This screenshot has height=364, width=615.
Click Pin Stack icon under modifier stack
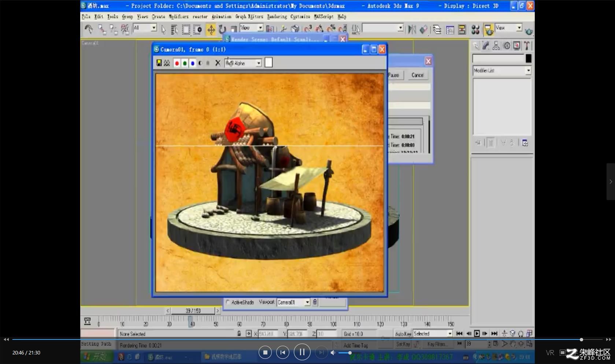pyautogui.click(x=478, y=143)
